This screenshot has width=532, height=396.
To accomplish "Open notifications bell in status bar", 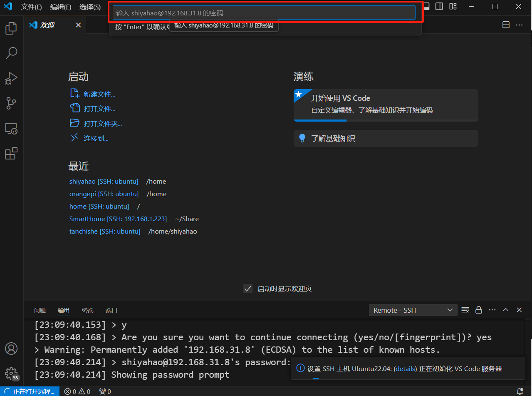I will [x=520, y=391].
